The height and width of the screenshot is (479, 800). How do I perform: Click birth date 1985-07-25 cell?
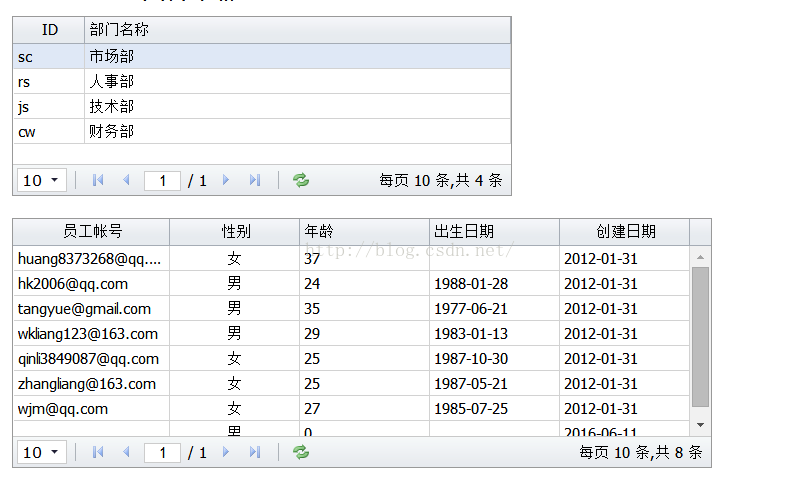coord(494,408)
